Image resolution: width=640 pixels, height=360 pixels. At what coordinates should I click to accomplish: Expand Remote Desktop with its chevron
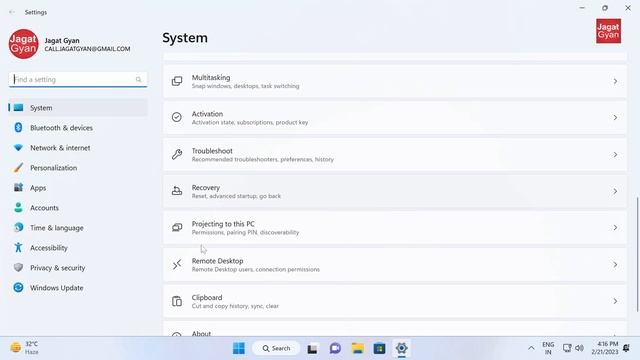coord(615,265)
